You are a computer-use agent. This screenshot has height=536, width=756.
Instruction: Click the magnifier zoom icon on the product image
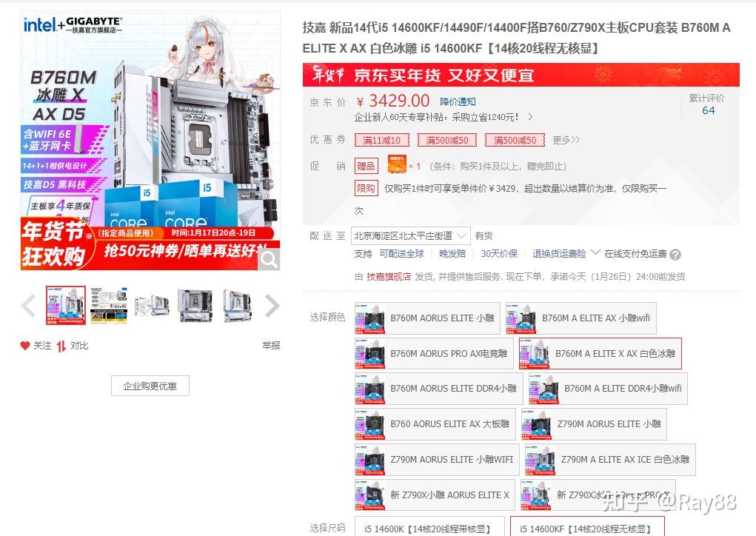pos(268,258)
